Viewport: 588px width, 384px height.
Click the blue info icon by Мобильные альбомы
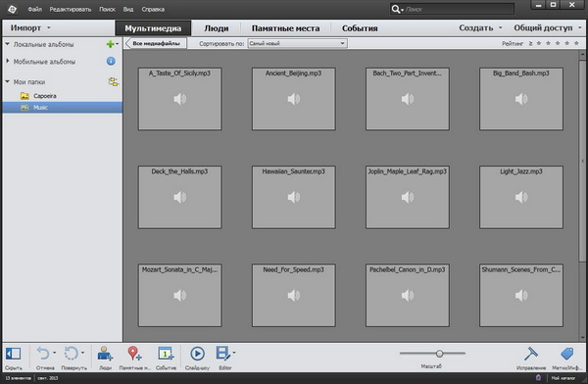click(111, 61)
